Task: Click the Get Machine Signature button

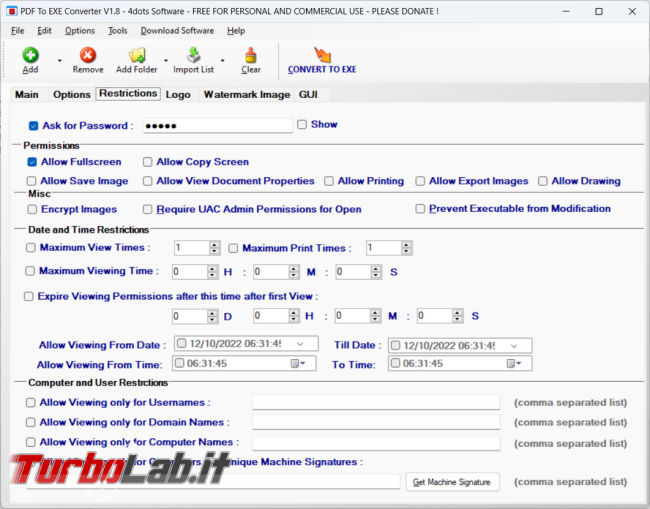Action: pos(452,482)
